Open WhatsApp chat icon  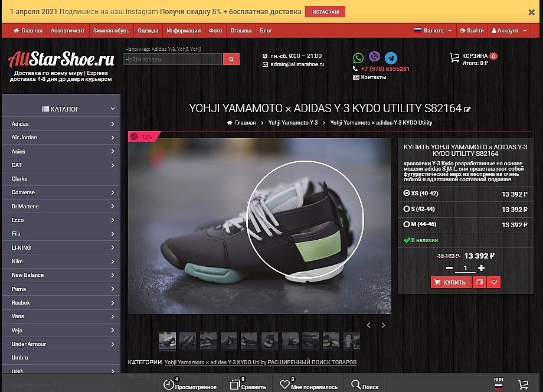pyautogui.click(x=358, y=57)
